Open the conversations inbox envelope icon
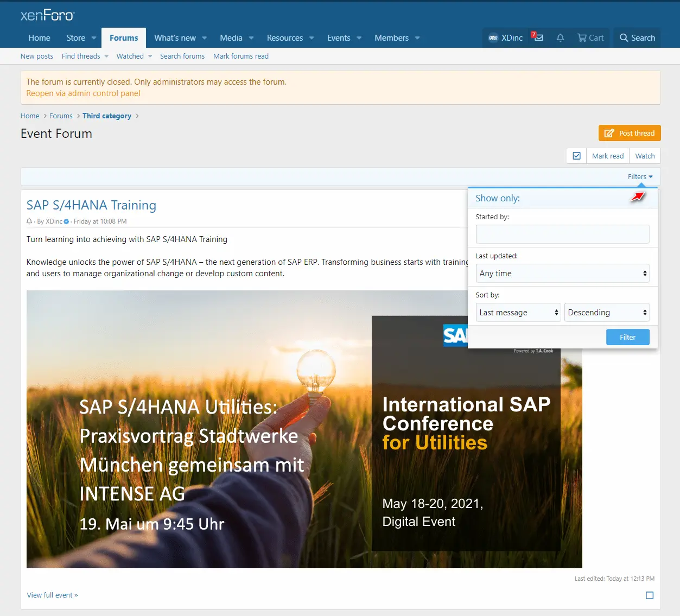This screenshot has height=616, width=680. [537, 37]
